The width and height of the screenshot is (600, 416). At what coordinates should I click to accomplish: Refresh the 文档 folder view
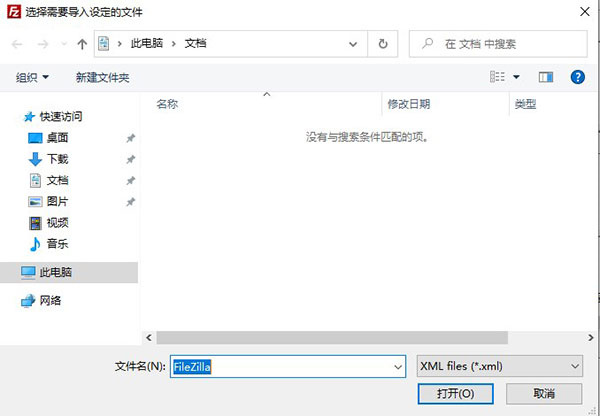383,44
